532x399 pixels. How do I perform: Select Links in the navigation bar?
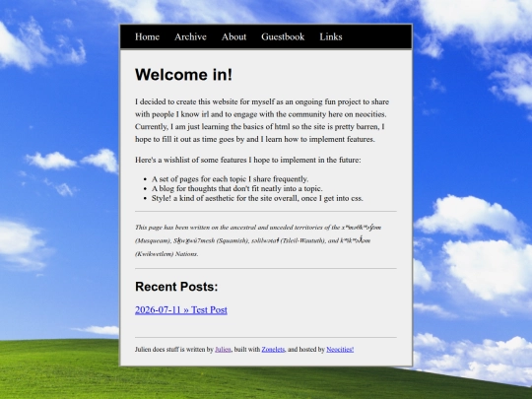331,36
